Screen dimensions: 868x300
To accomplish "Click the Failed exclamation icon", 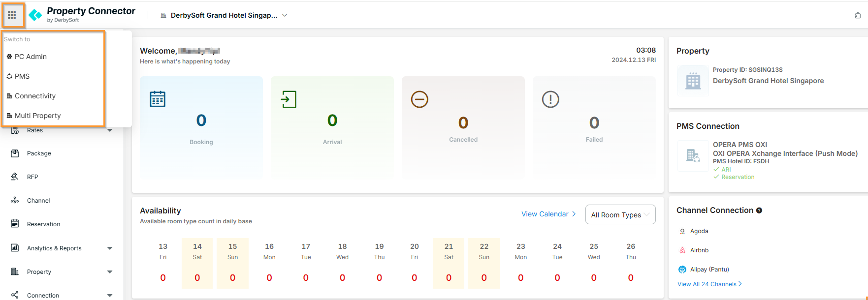I will 550,99.
